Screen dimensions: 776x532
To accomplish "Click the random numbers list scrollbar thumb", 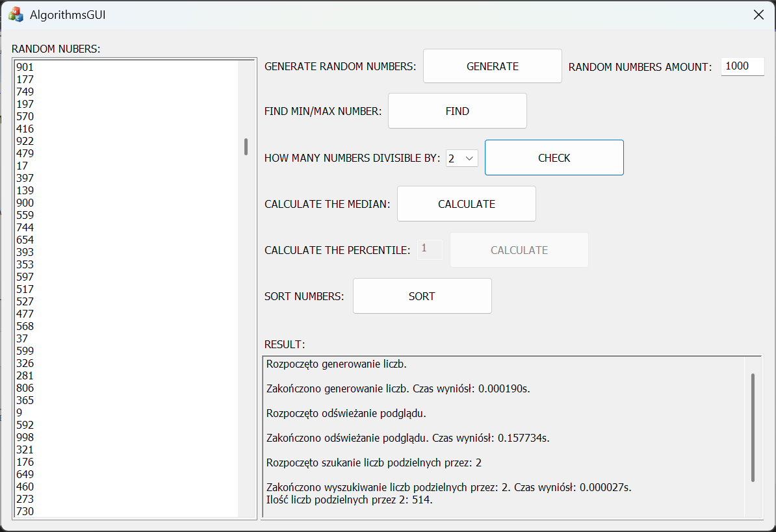I will [x=246, y=147].
